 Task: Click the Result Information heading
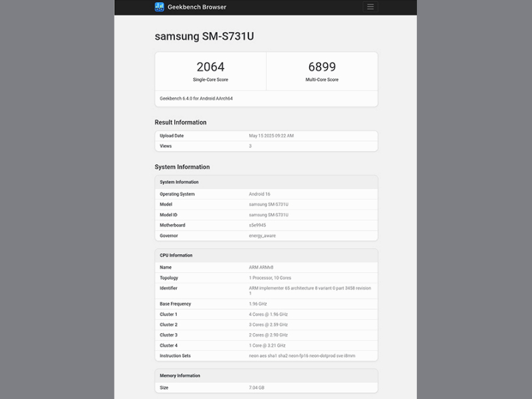click(x=180, y=122)
